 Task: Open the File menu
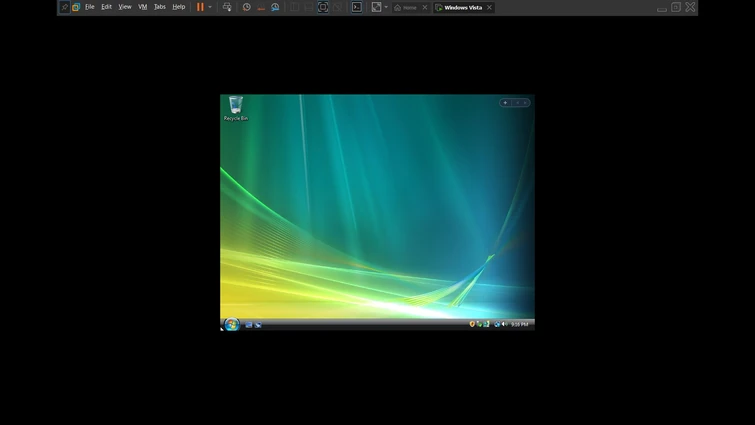(x=89, y=7)
